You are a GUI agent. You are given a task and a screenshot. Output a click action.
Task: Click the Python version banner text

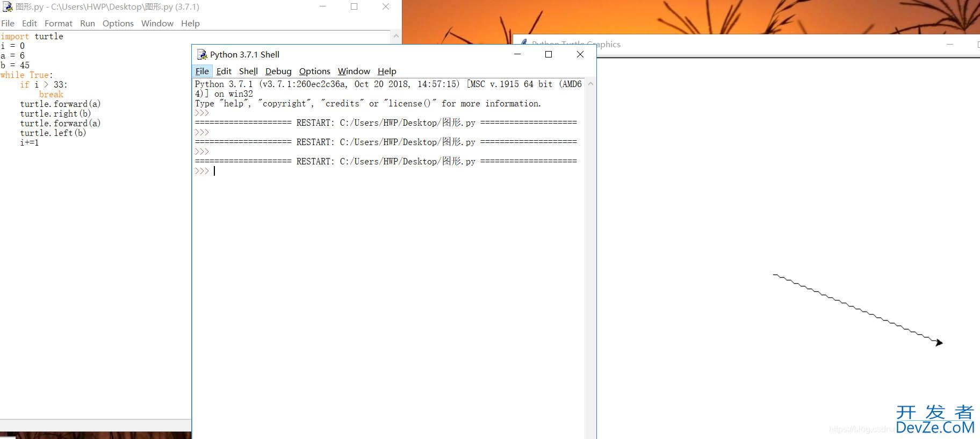click(x=388, y=89)
